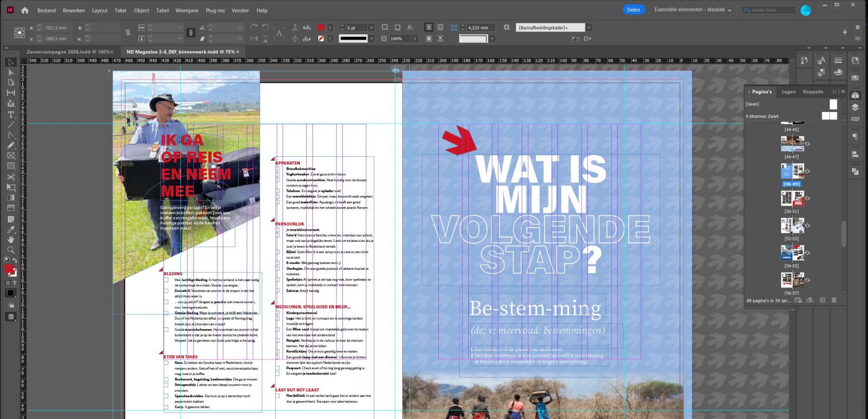Click the Control panel settings gear icon
Screen dimensions: 868x419
tap(857, 28)
